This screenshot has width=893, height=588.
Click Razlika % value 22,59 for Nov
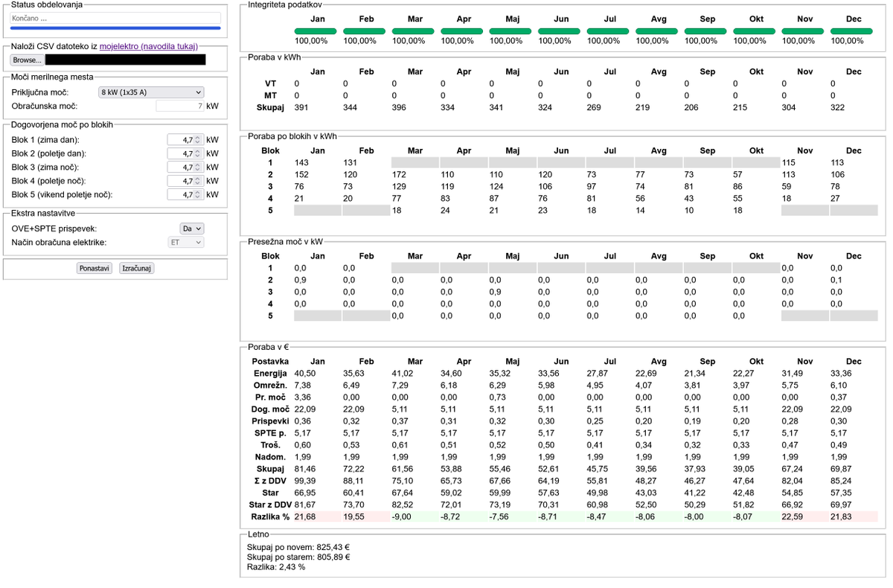pos(792,517)
